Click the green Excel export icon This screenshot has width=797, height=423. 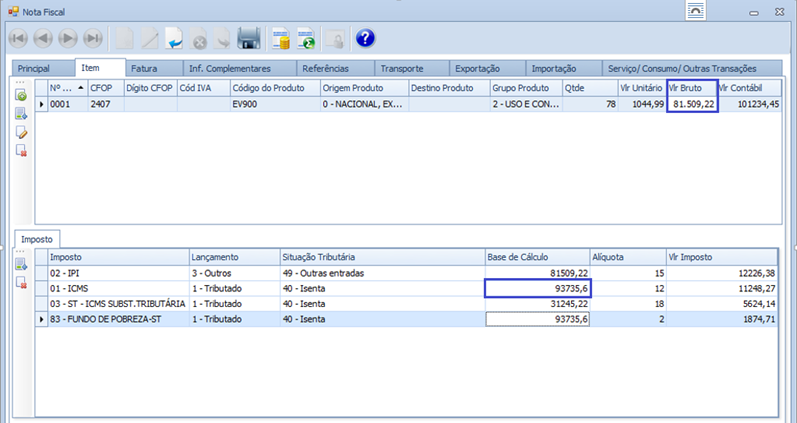[307, 39]
